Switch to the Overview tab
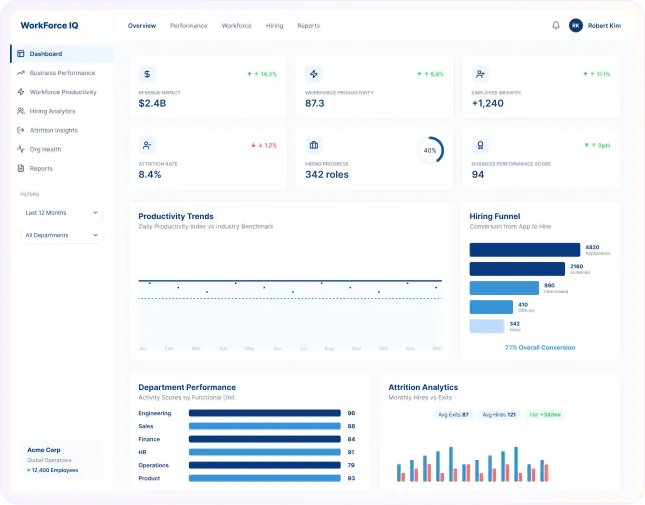The width and height of the screenshot is (645, 505). point(142,25)
